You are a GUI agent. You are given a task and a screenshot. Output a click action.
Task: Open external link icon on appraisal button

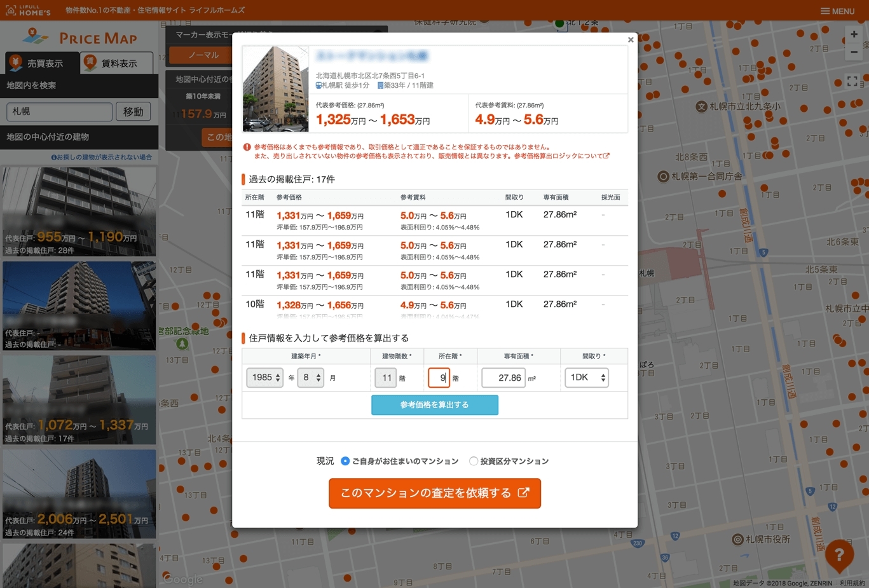pos(523,493)
